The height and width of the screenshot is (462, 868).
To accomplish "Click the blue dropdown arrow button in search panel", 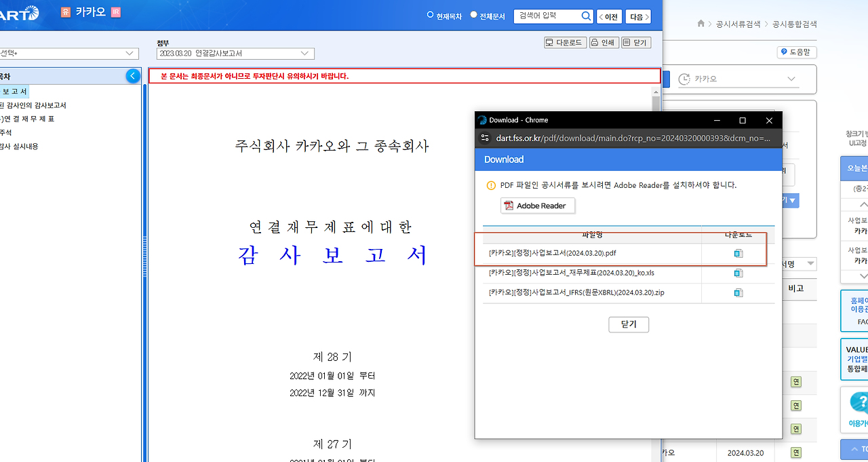I will click(x=791, y=201).
